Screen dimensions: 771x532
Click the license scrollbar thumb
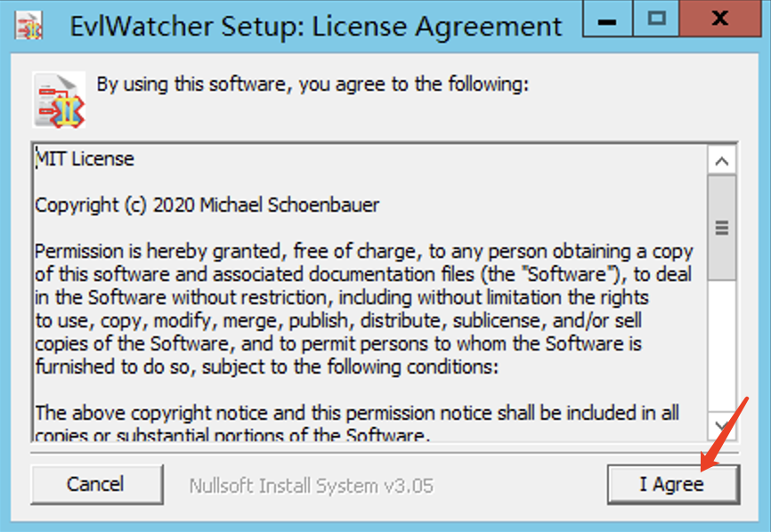pyautogui.click(x=721, y=227)
